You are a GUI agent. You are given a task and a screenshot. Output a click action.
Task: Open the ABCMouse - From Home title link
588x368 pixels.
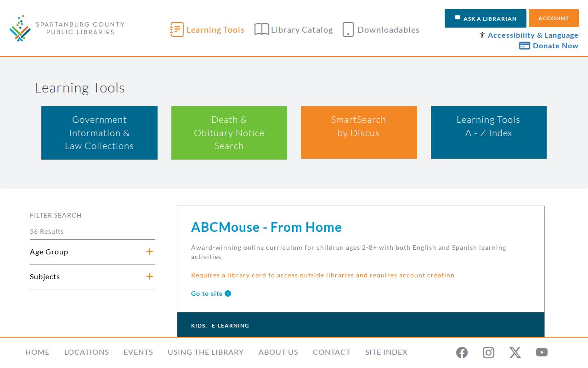tap(266, 227)
